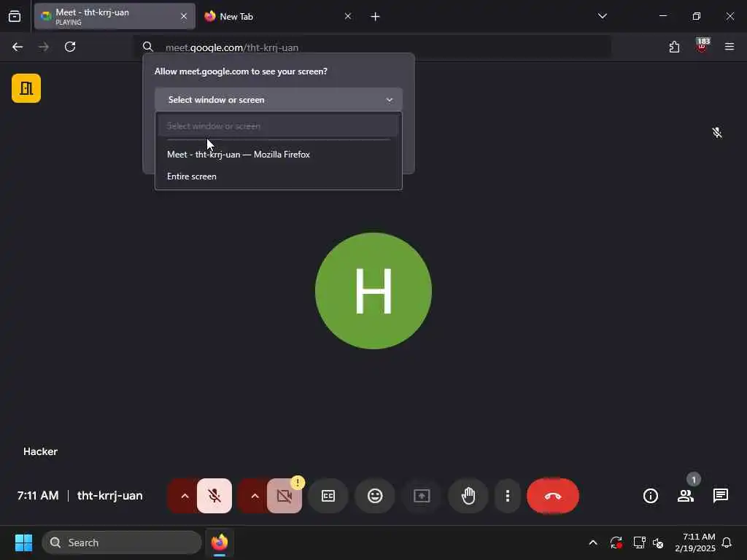Open Select window or screen dropdown
The image size is (747, 560).
(x=278, y=99)
